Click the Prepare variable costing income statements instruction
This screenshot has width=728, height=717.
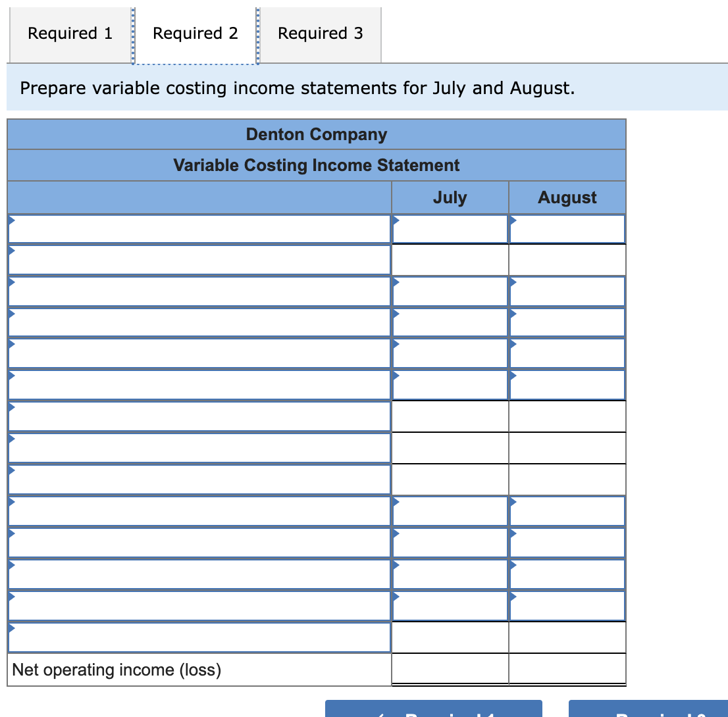(297, 87)
